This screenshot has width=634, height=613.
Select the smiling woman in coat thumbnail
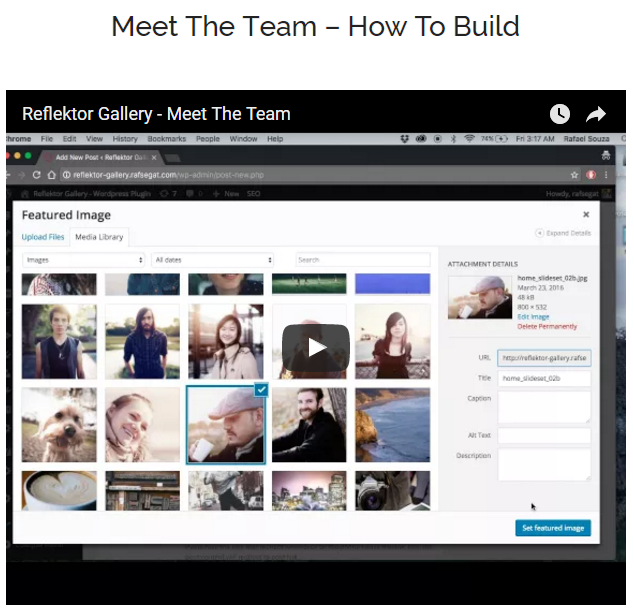pyautogui.click(x=226, y=342)
